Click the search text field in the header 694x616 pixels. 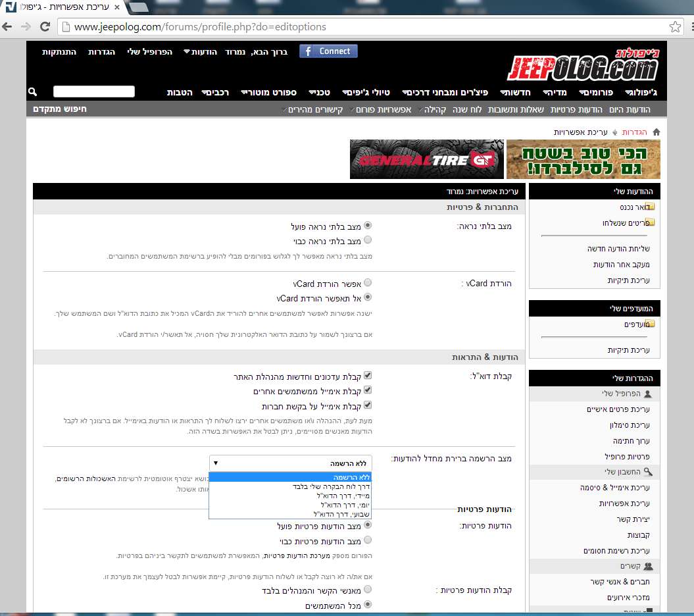[93, 91]
